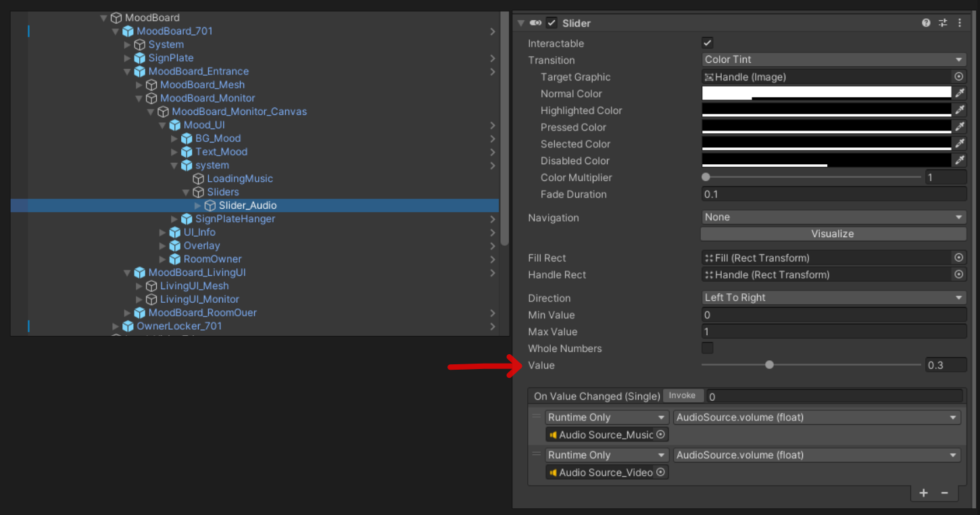The width and height of the screenshot is (980, 515).
Task: Click the Normal Color swatch
Action: (827, 93)
